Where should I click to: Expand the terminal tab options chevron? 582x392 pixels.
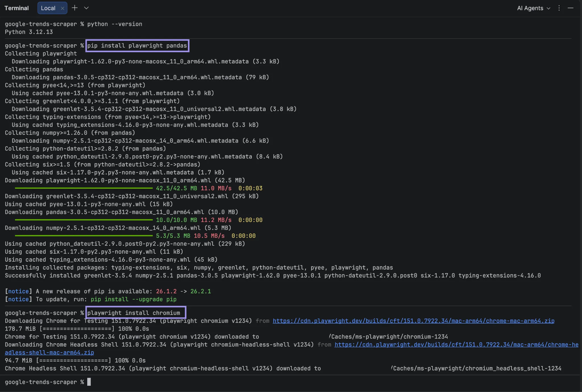[86, 8]
